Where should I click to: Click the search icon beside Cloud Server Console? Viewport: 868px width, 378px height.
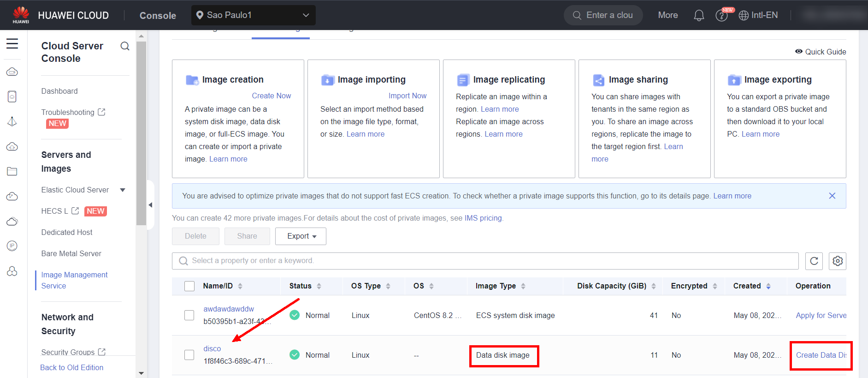(125, 46)
